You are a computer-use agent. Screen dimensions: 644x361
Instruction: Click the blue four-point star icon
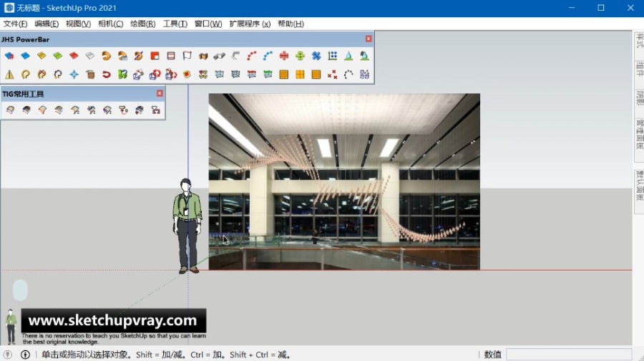coord(74,74)
